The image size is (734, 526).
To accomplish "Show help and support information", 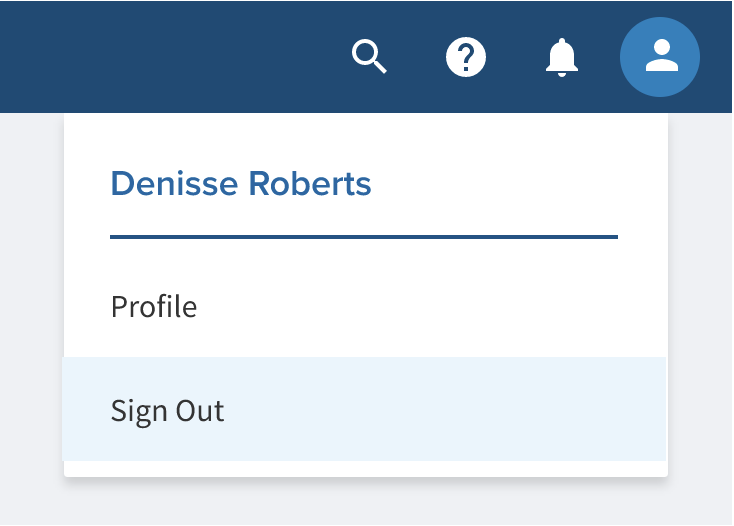I will click(466, 57).
